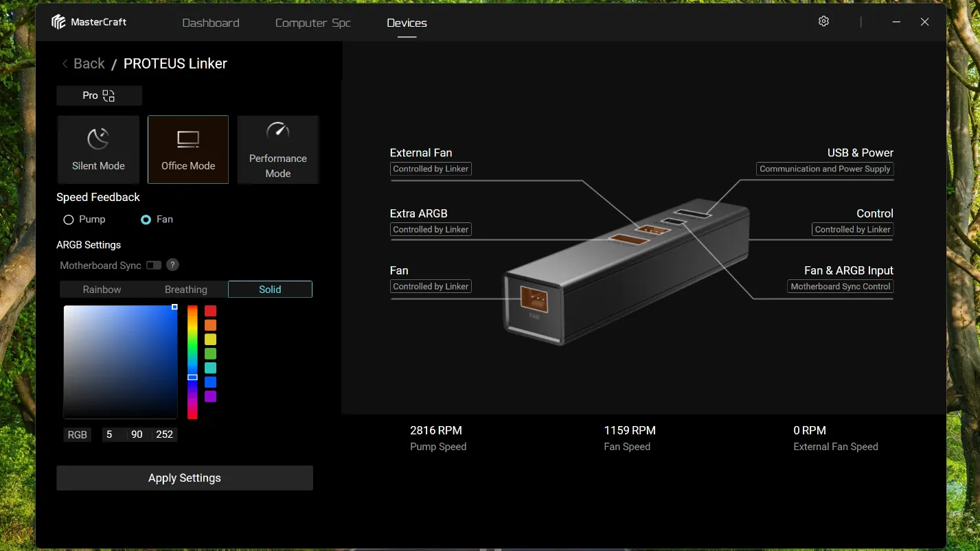Screen dimensions: 980x551
Task: Pick the purple preset color swatch
Action: 210,397
